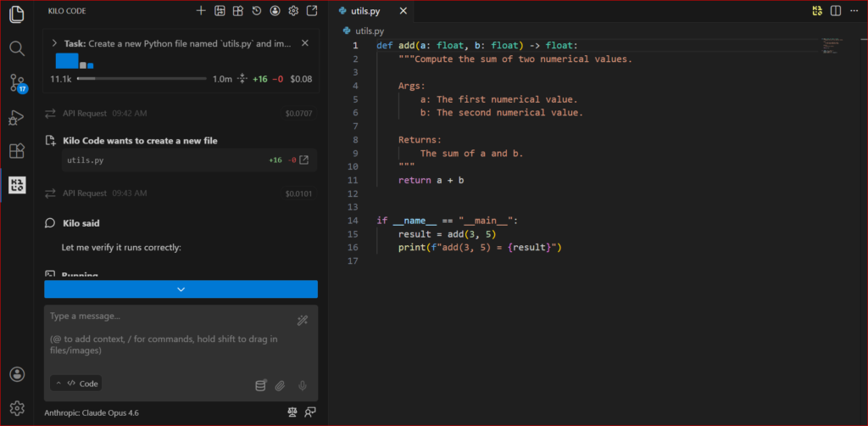Toggle codebase indexing database icon
Image resolution: width=868 pixels, height=426 pixels.
click(261, 385)
